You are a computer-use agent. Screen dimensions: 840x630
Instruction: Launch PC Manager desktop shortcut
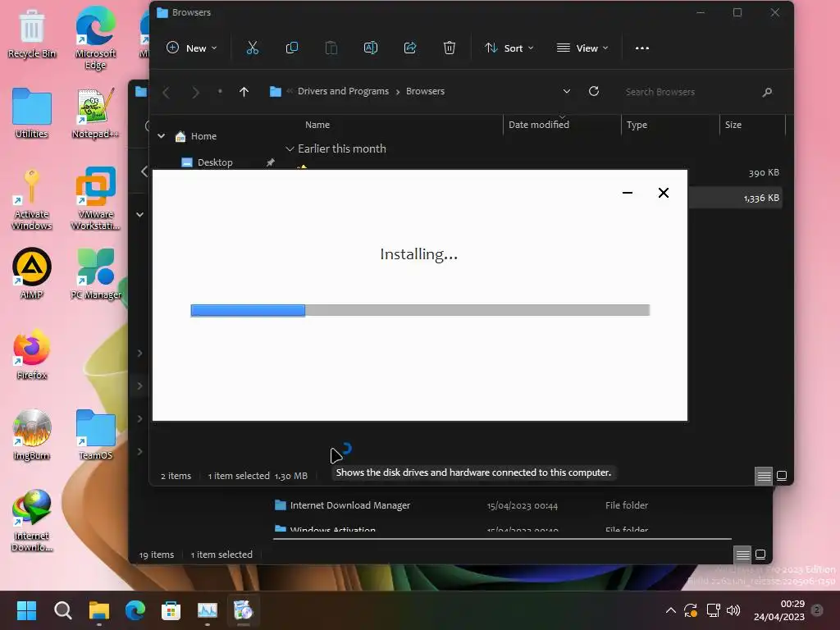pyautogui.click(x=95, y=273)
